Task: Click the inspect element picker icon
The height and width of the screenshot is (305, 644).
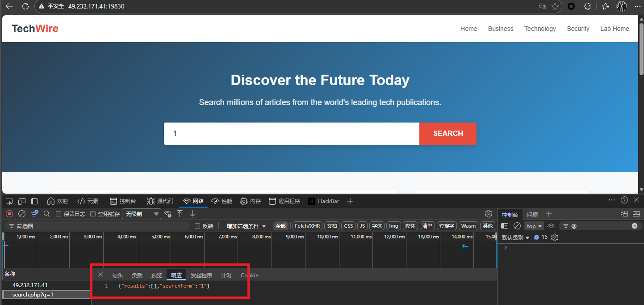Action: (9, 201)
